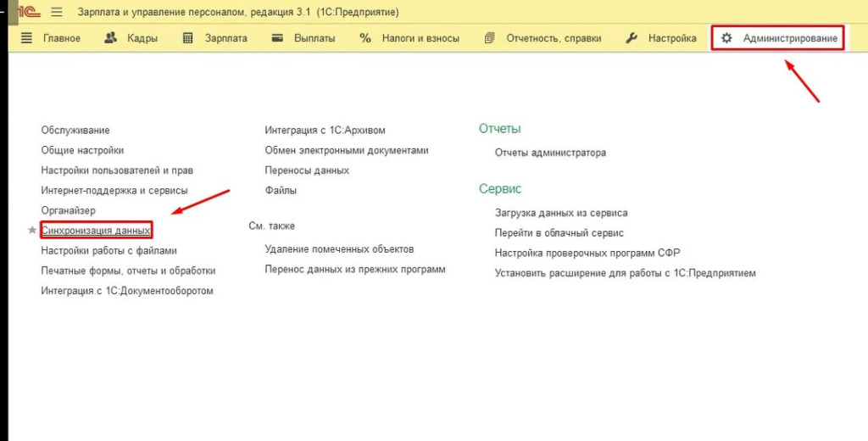
Task: Click the percent icon for Налоги и взносы
Action: click(364, 38)
